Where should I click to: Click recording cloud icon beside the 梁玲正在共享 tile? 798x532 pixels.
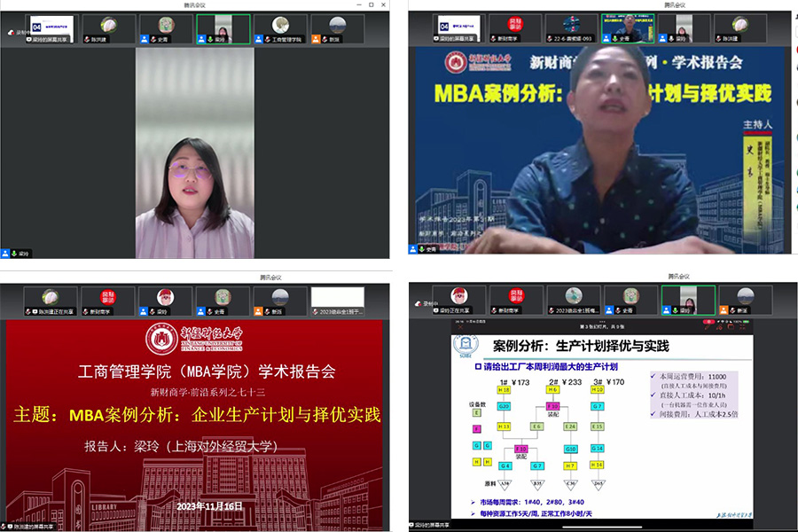(x=416, y=304)
